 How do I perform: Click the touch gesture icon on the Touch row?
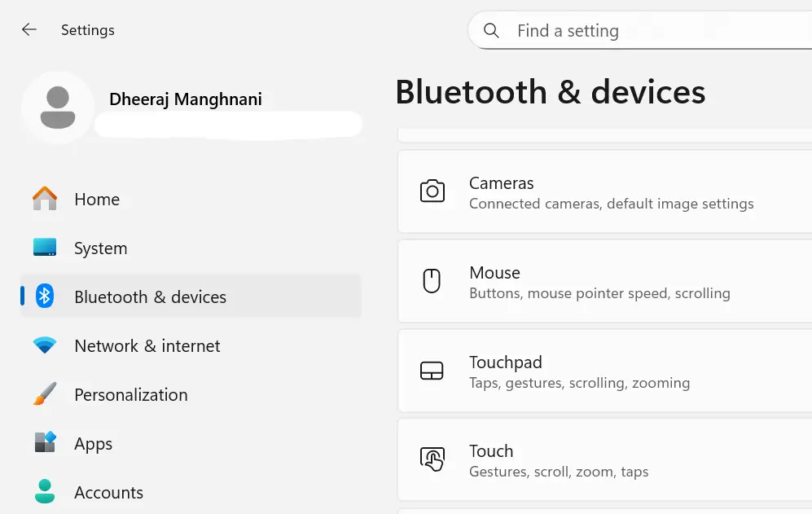[x=432, y=459]
